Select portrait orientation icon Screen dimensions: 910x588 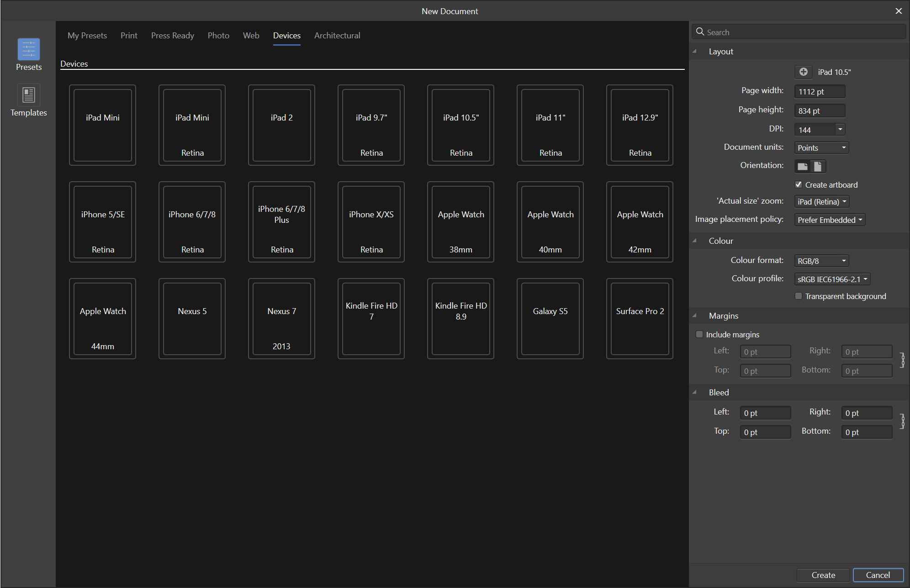(x=818, y=166)
